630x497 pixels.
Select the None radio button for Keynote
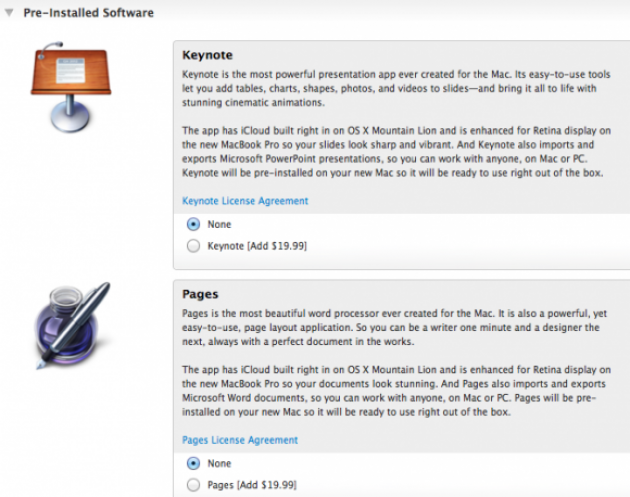[193, 224]
